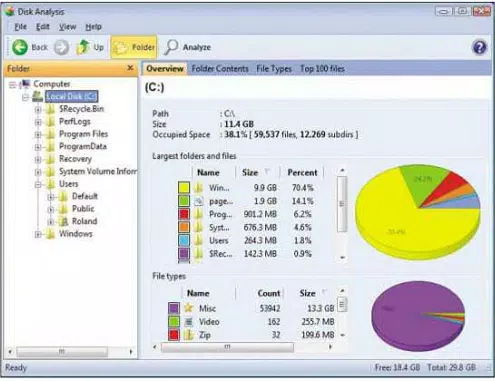
Task: Collapse the Users tree node
Action: coord(38,185)
